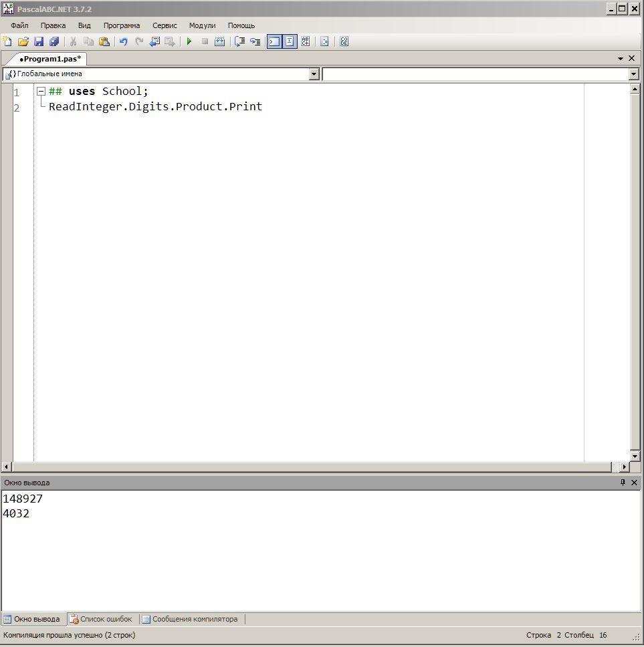Click horizontal scrollbar left arrow
The image size is (644, 647).
[x=6, y=467]
